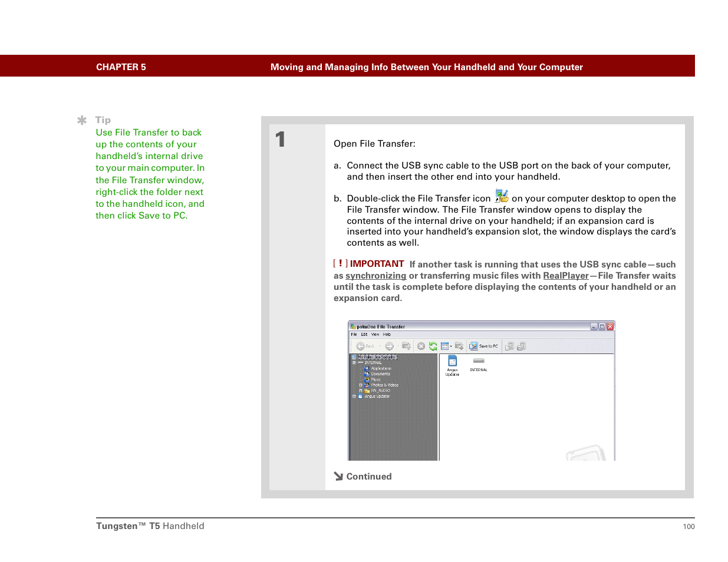Click the green Refresh toolbar icon
The image size is (728, 562).
[433, 346]
